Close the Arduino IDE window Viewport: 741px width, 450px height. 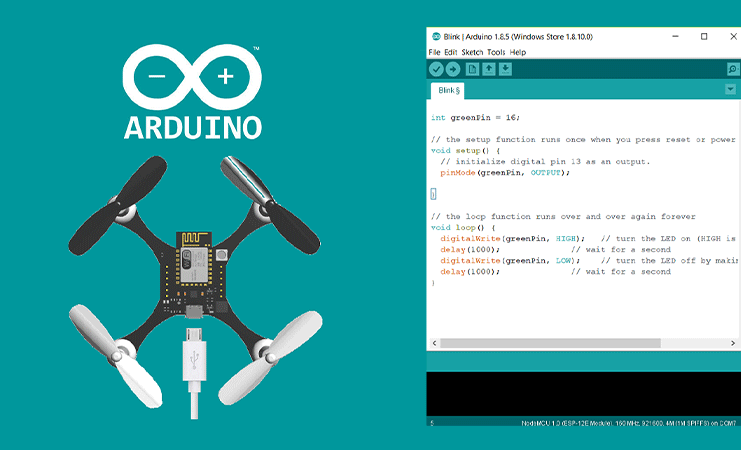pos(733,36)
